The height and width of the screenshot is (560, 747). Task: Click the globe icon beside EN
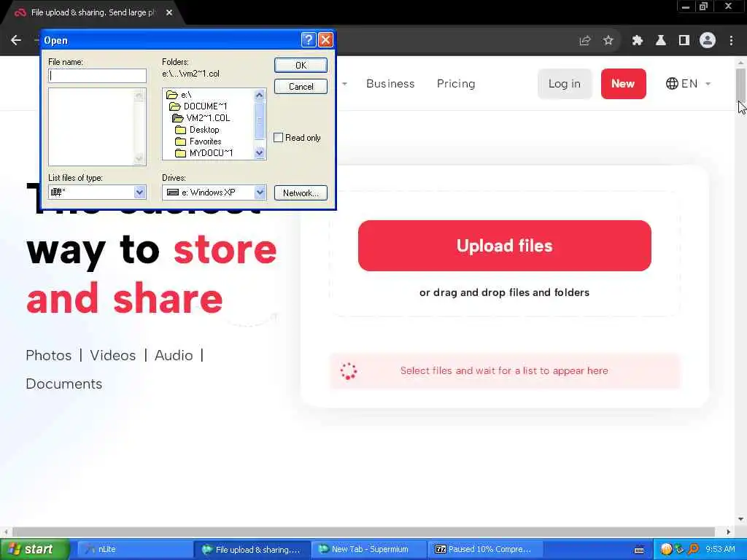[x=672, y=84]
